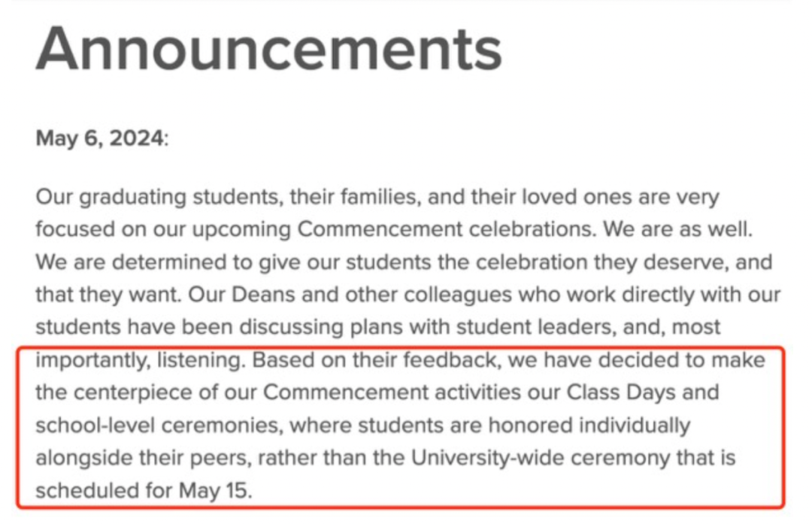Click the May 6, 2024 date label
This screenshot has width=812, height=524.
99,138
